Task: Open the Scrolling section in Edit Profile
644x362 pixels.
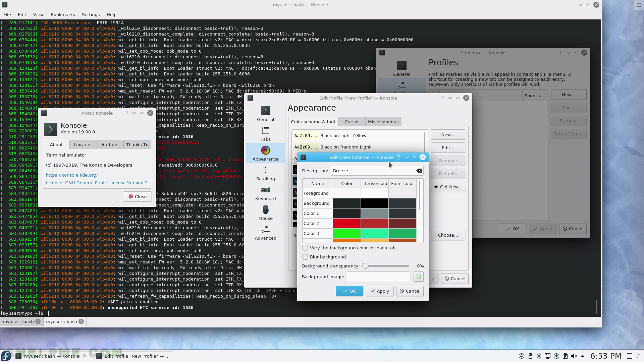Action: (x=265, y=173)
